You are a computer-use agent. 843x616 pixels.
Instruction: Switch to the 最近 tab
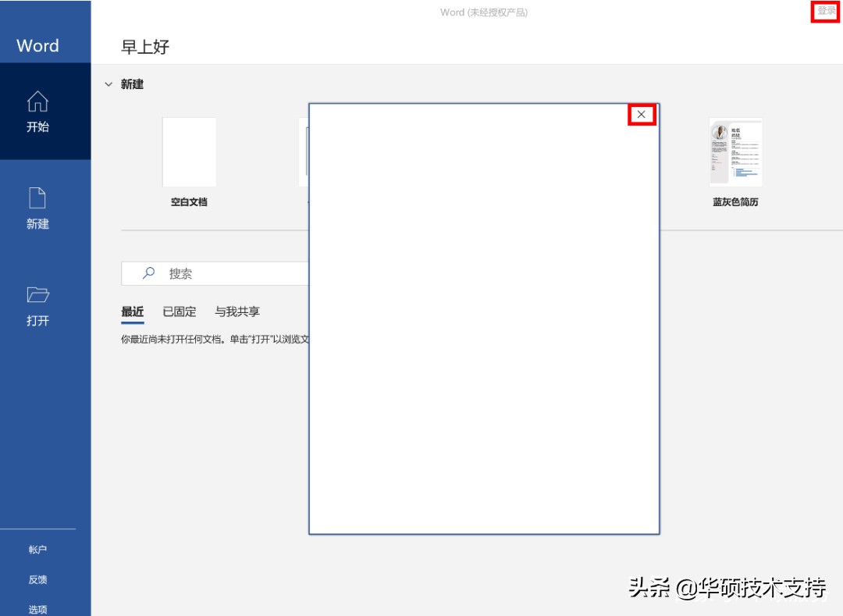pos(132,312)
